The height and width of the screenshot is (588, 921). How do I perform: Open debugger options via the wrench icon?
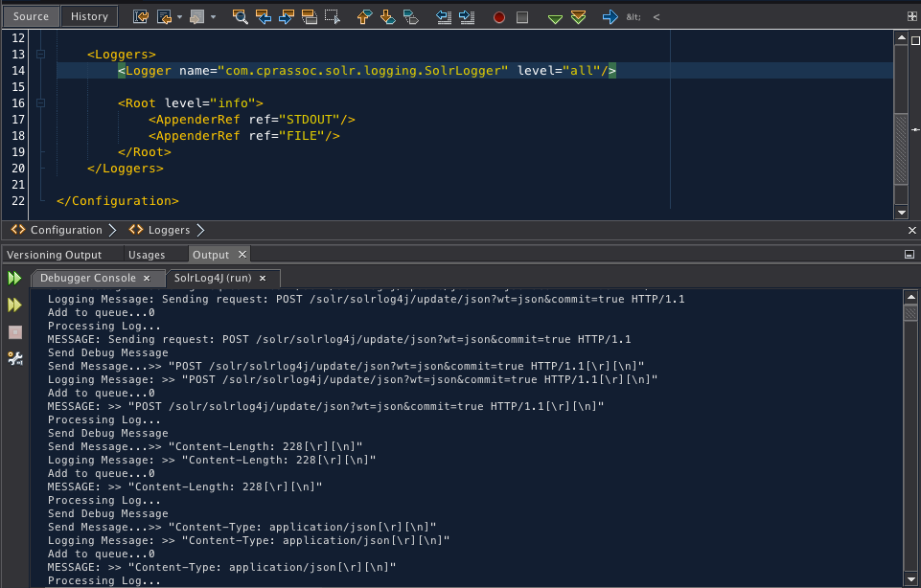click(x=14, y=359)
